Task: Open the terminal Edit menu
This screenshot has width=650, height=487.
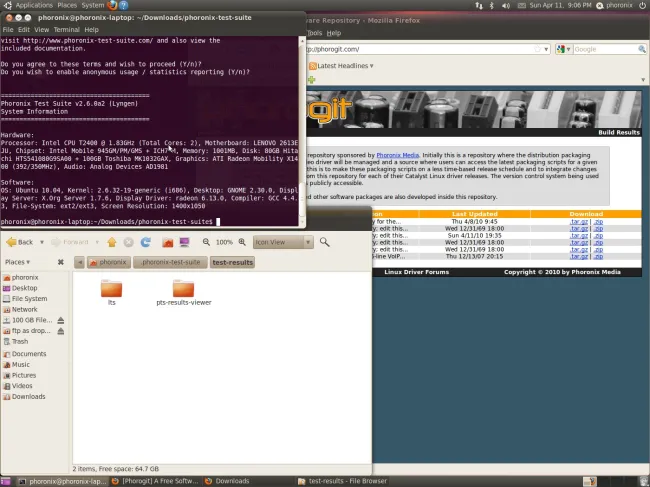Action: click(x=24, y=29)
